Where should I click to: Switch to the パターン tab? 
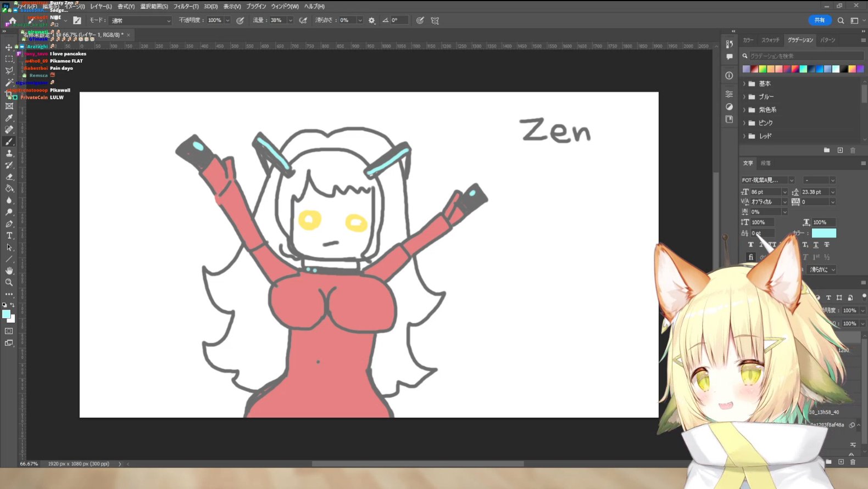(x=828, y=40)
